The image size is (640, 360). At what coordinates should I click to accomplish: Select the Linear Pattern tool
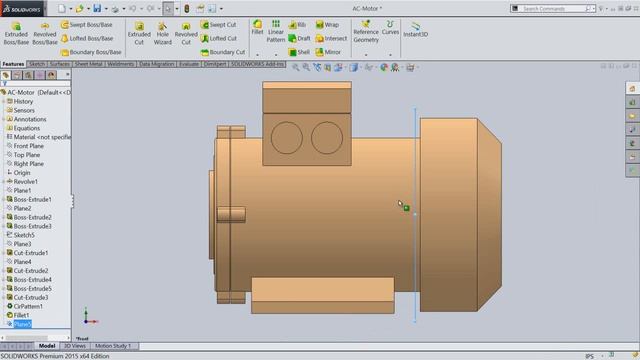point(276,31)
